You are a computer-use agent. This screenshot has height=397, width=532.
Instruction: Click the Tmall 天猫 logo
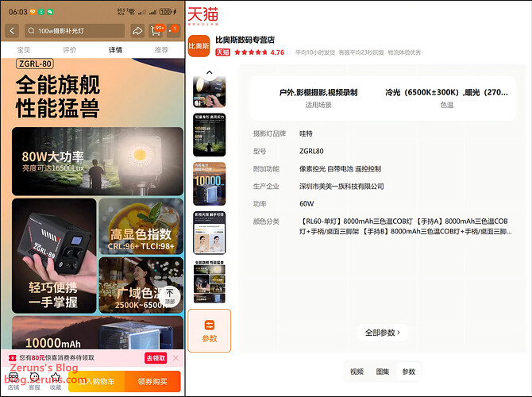[203, 14]
